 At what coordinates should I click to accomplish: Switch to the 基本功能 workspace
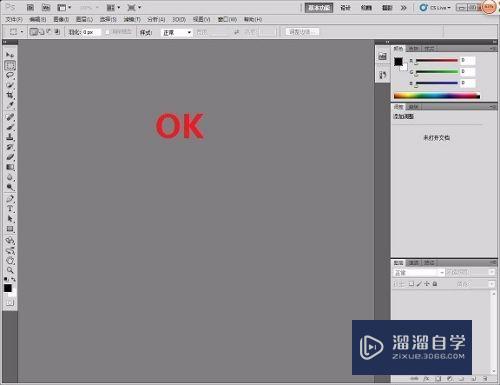[x=319, y=8]
